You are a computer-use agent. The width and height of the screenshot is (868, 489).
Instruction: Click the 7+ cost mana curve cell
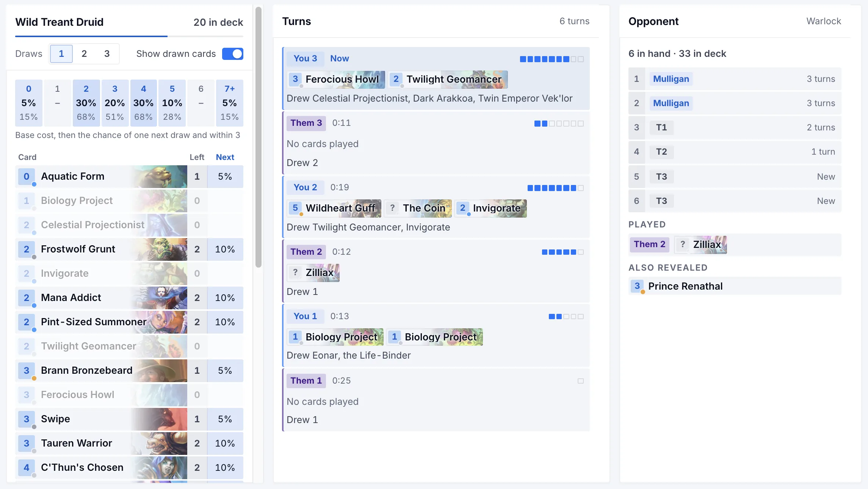tap(229, 103)
